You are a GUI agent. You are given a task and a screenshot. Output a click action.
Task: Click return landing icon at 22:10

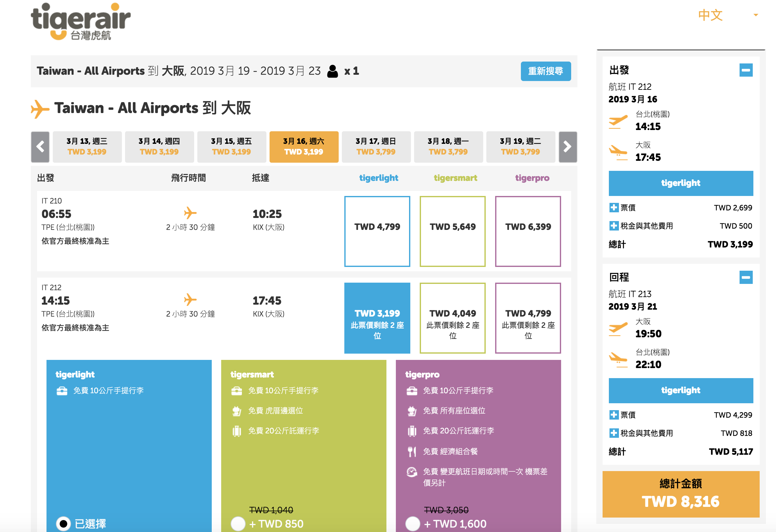(618, 360)
